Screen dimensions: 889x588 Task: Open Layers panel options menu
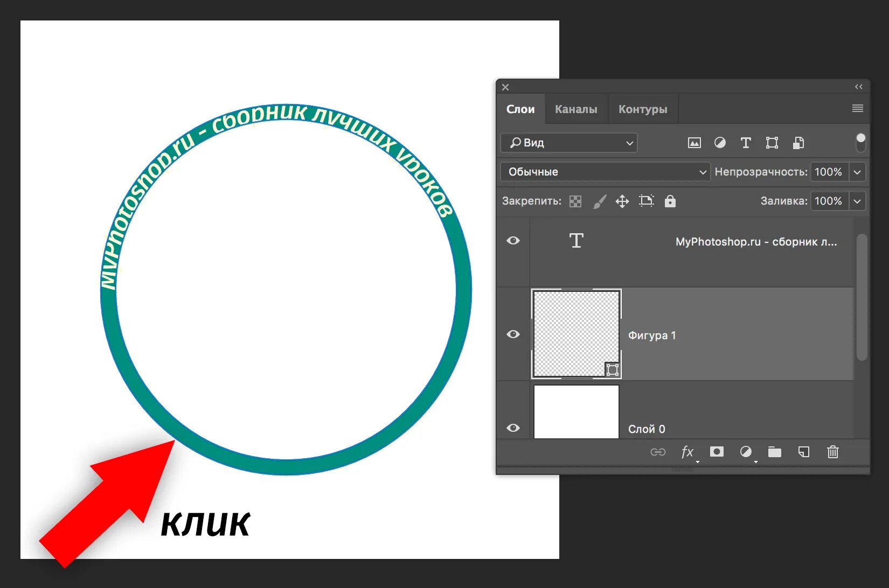(x=858, y=109)
